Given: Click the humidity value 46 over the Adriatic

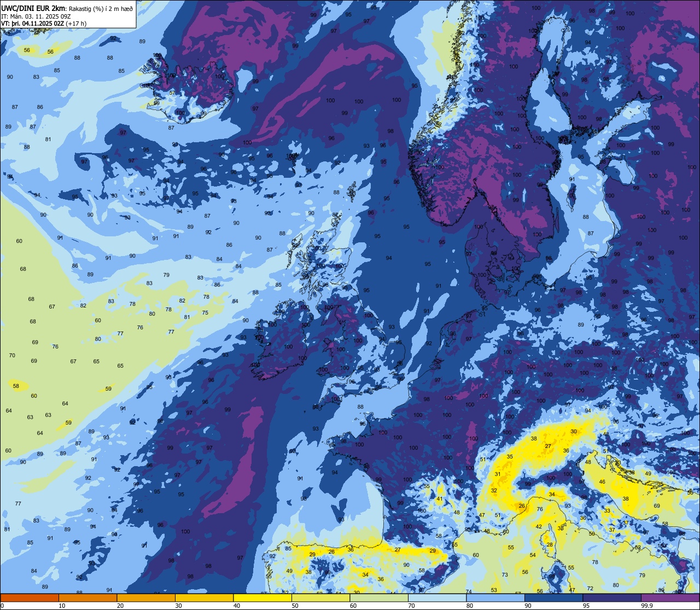Looking at the screenshot, I should (x=602, y=482).
